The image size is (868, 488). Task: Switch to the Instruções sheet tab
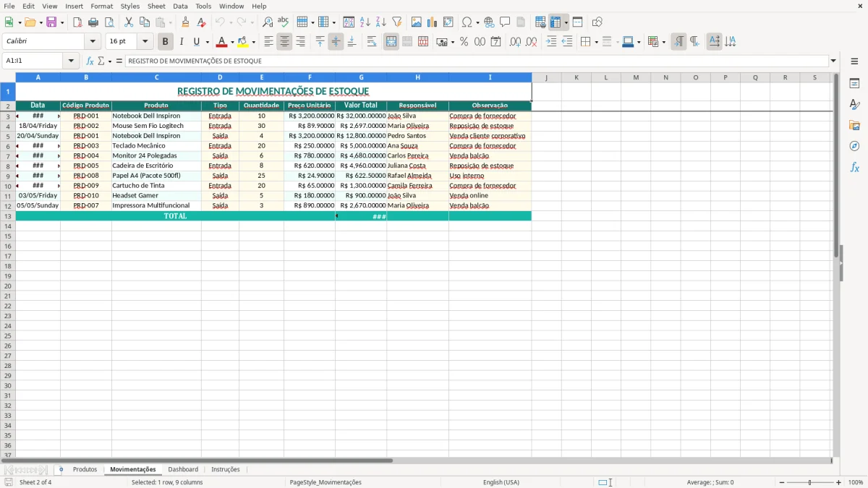(226, 470)
